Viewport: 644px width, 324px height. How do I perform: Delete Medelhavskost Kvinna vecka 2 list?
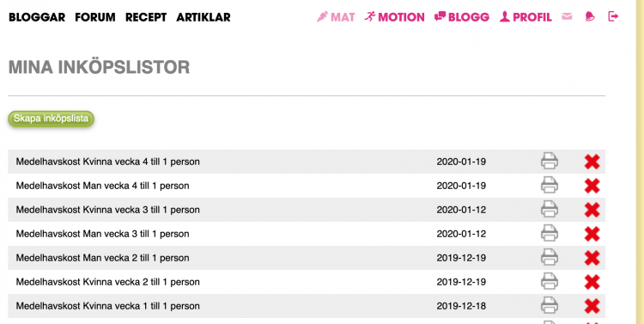click(x=592, y=282)
